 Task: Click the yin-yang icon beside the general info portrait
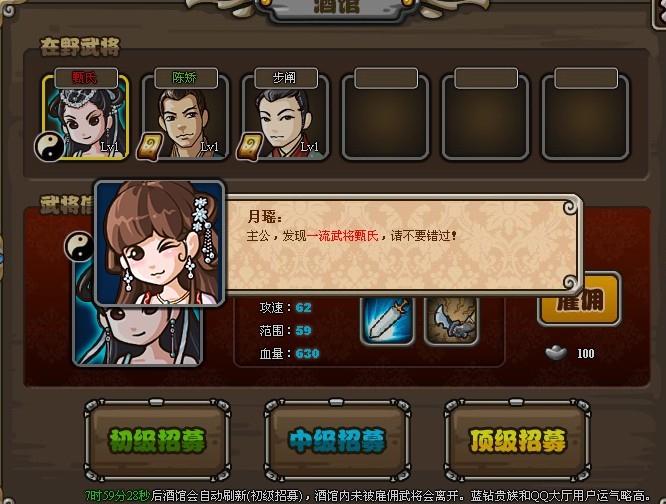coord(79,247)
